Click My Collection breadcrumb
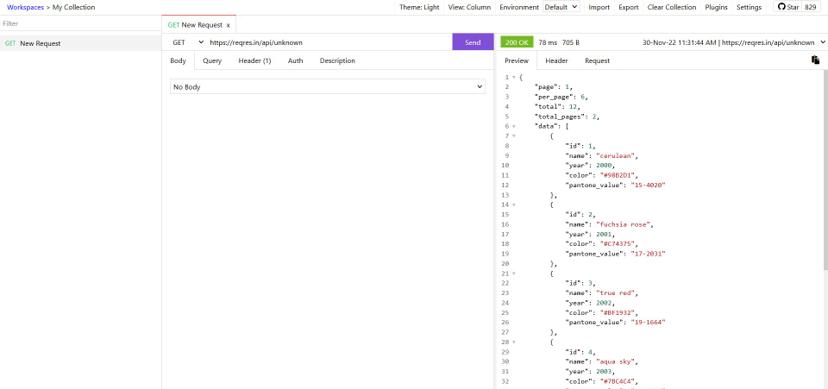828x389 pixels. (x=74, y=7)
